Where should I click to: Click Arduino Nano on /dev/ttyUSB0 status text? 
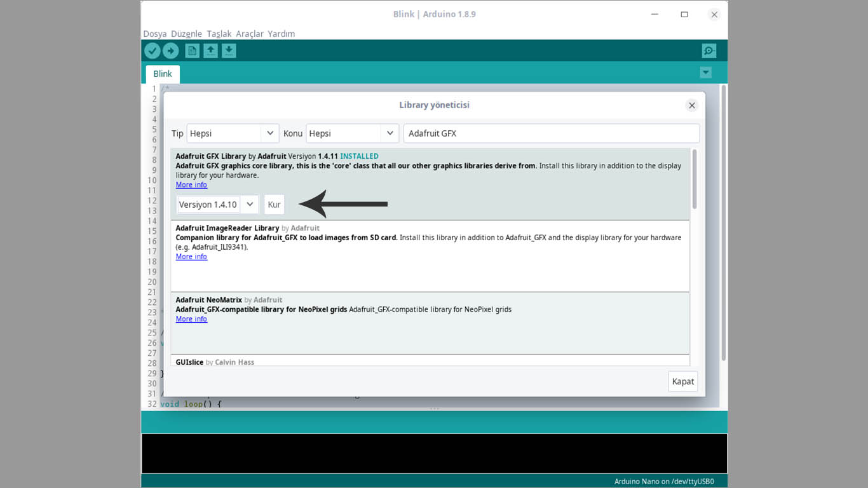click(664, 482)
